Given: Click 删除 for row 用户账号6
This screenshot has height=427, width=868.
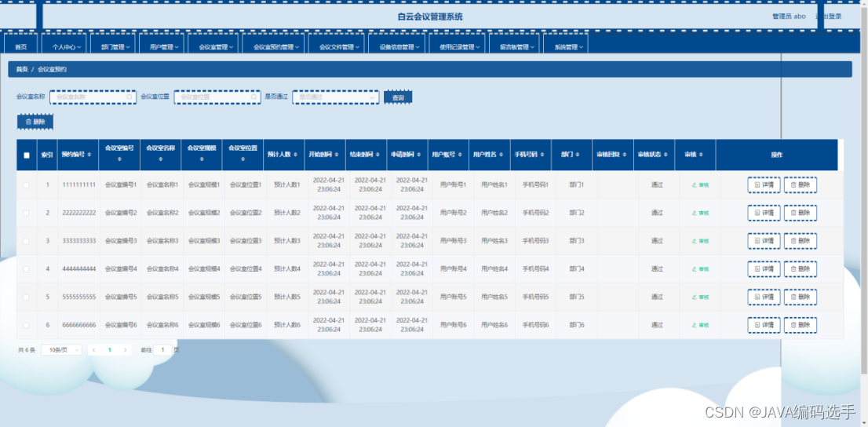Looking at the screenshot, I should point(801,325).
